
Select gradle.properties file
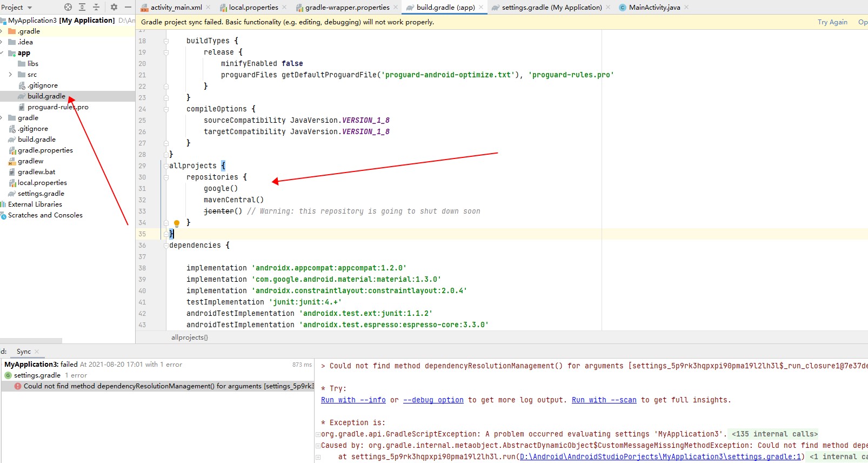click(x=45, y=150)
